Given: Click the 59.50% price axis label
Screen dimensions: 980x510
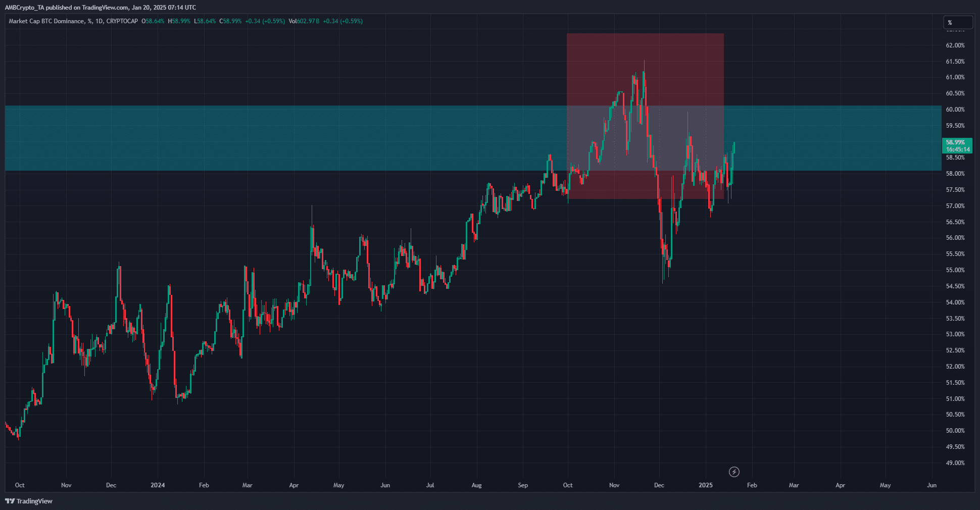Looking at the screenshot, I should pos(955,126).
